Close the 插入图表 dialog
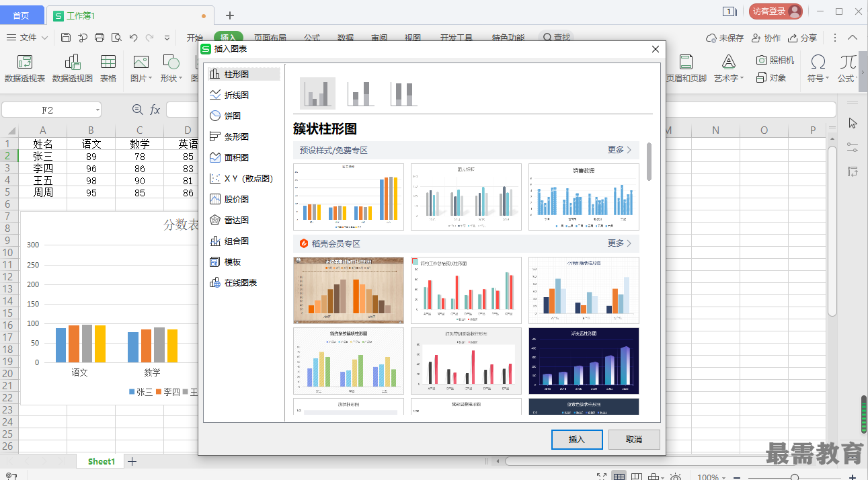868x480 pixels. coord(656,49)
